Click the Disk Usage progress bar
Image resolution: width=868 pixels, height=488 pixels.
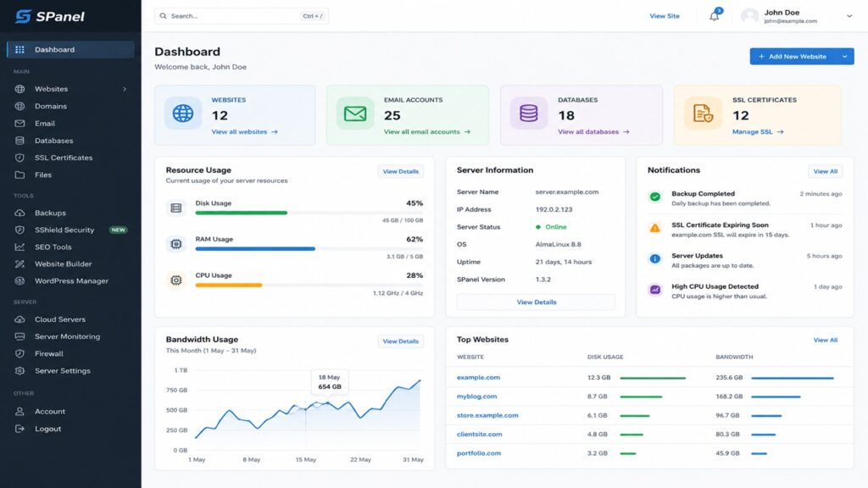(309, 213)
